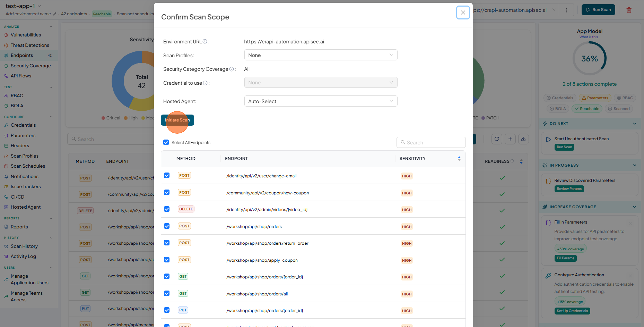The width and height of the screenshot is (644, 327).
Task: Click the 36% App Model progress ring
Action: point(590,59)
